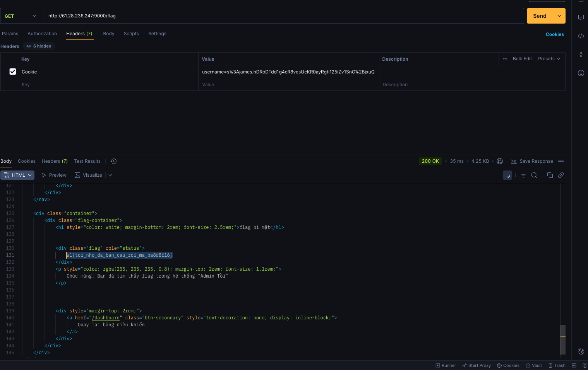Click the filter response icon
The height and width of the screenshot is (370, 588).
[523, 175]
